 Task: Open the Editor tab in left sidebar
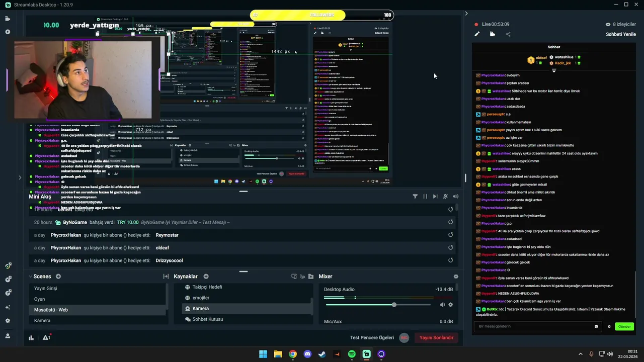point(8,19)
